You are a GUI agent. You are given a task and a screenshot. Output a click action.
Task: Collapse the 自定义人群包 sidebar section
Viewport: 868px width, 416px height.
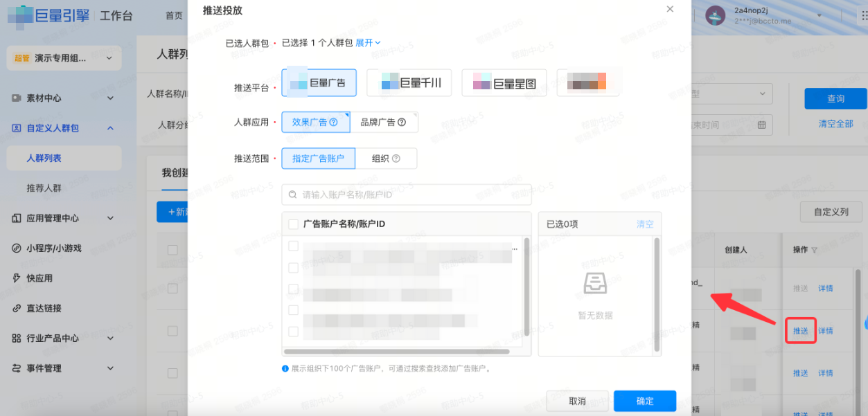click(109, 128)
